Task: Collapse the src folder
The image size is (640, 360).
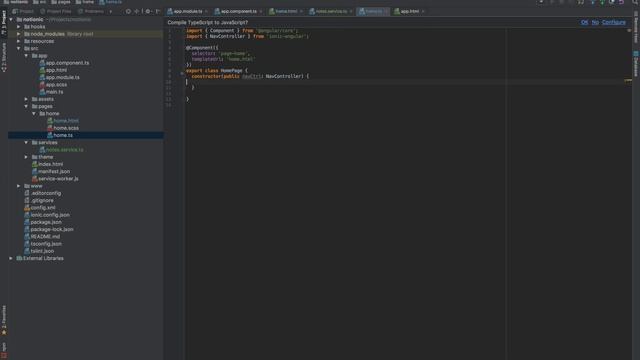Action: 19,48
